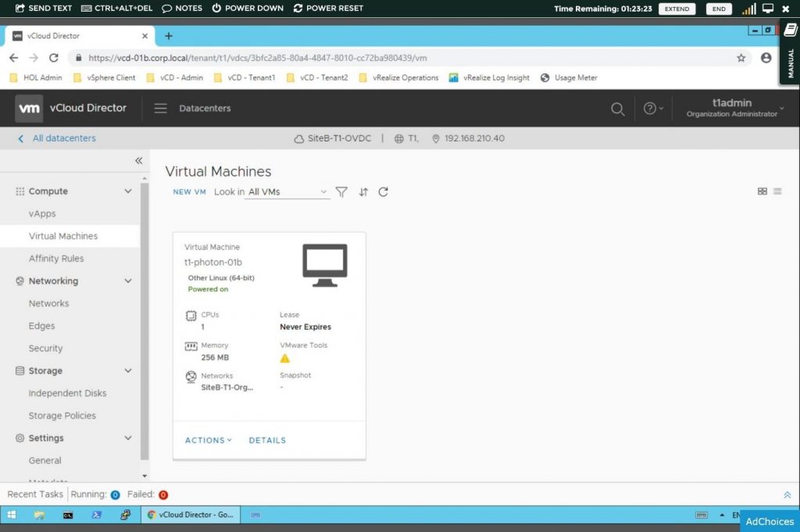Click the END lab button

click(x=719, y=9)
